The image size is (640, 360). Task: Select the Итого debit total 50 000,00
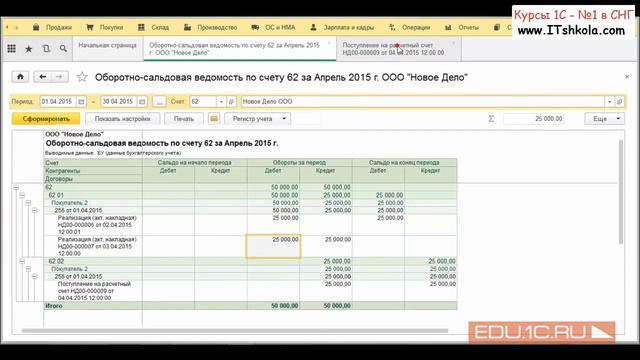[273, 306]
